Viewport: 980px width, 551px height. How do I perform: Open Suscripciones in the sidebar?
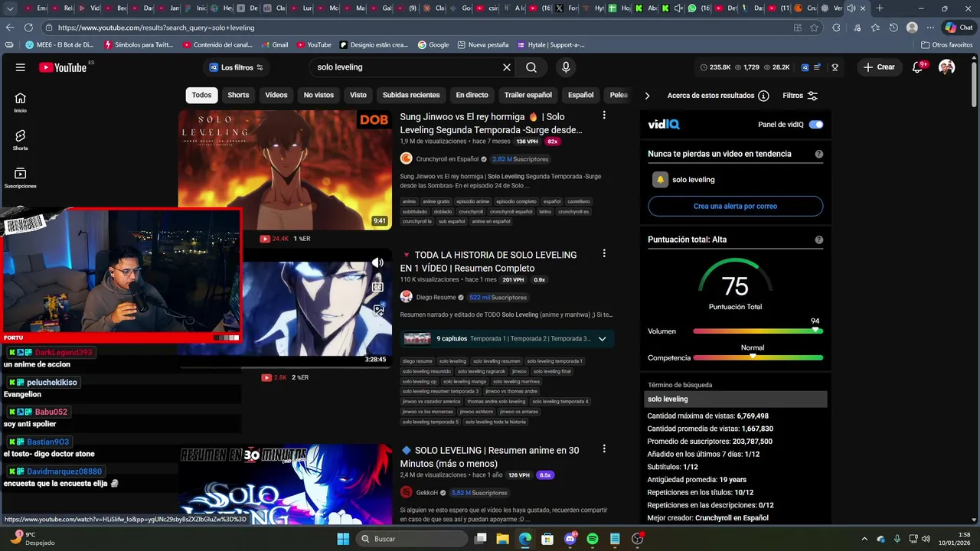click(x=21, y=178)
